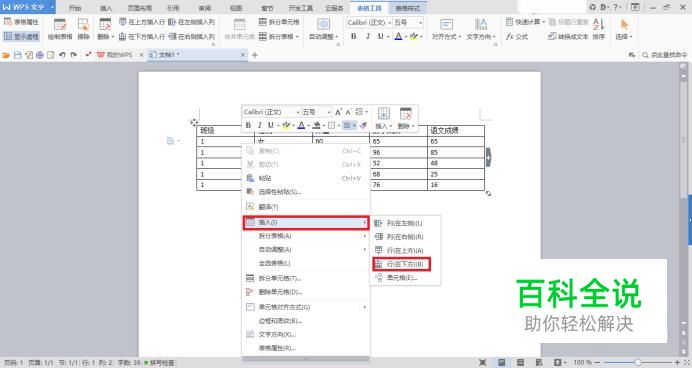Switch to the 表格样式 ribbon tab
The width and height of the screenshot is (692, 368).
(x=407, y=8)
